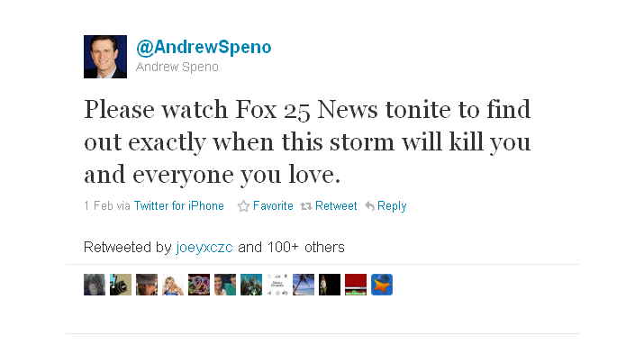644x363 pixels.
Task: Select the first retweeter avatar with dark hair
Action: (95, 285)
